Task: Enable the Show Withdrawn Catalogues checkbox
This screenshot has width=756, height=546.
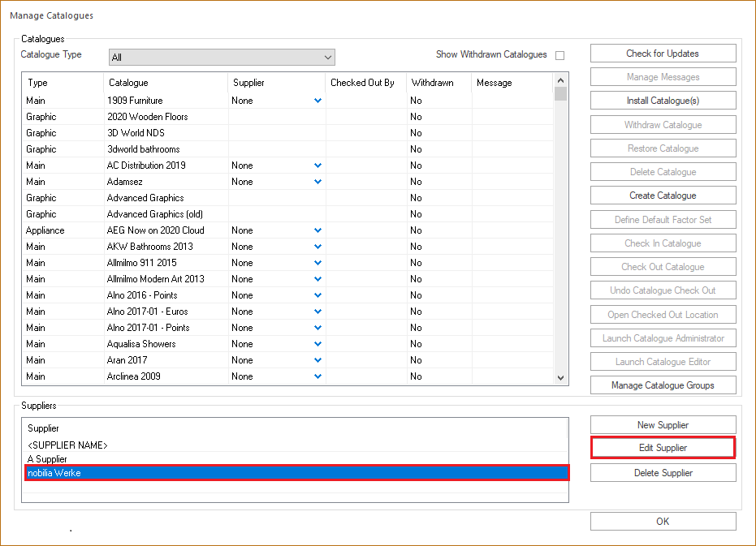Action: 559,55
